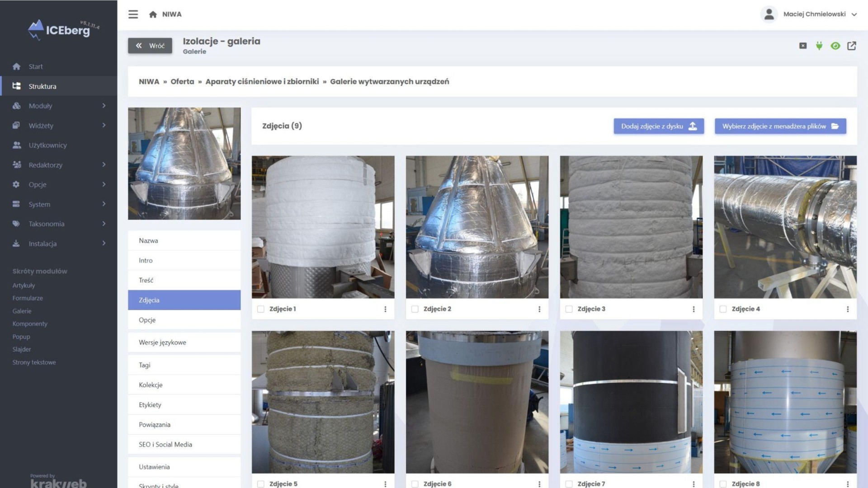Select the Zdjęcie 3 checkbox

(x=569, y=309)
